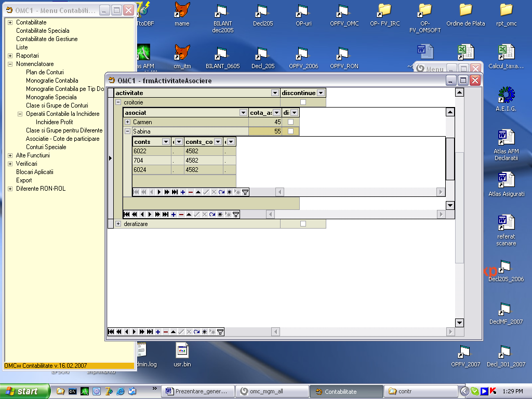
Task: Delete record in the conts grid navigator
Action: [x=190, y=192]
